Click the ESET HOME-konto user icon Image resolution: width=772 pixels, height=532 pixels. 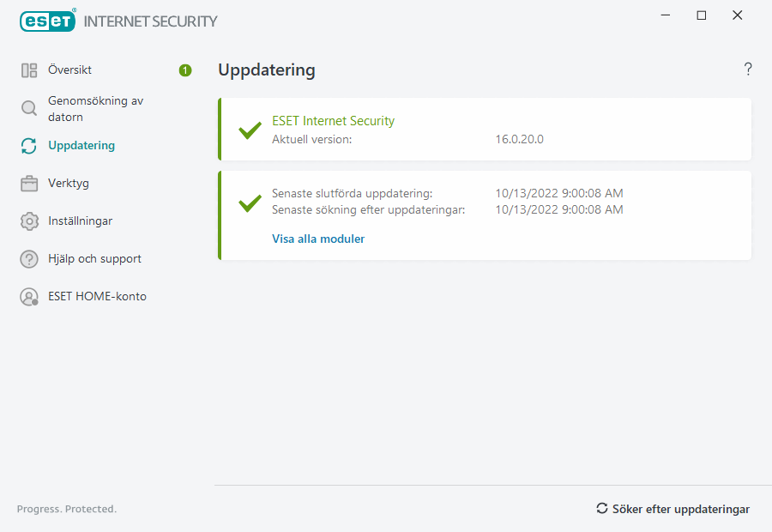point(29,297)
